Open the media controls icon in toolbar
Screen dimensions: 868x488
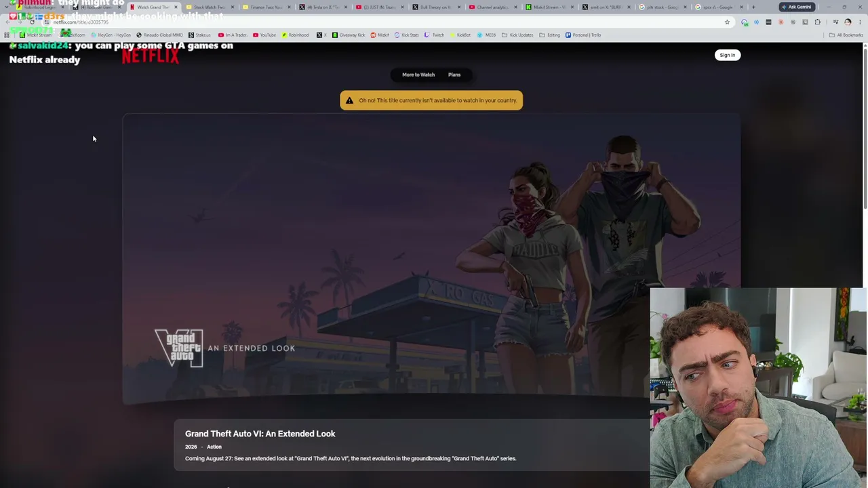[835, 22]
